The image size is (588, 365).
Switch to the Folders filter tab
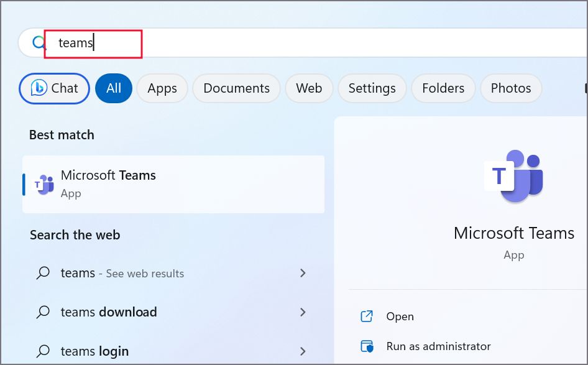click(x=443, y=88)
